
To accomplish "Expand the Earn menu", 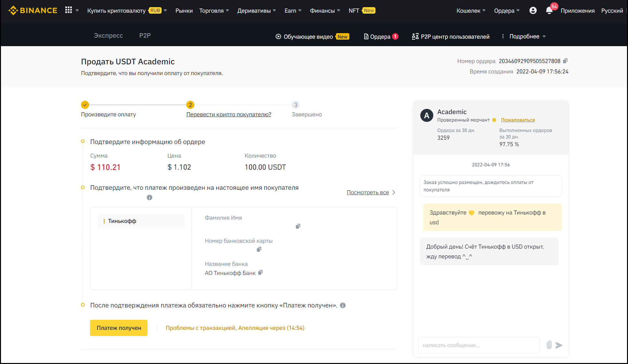I will tap(293, 10).
